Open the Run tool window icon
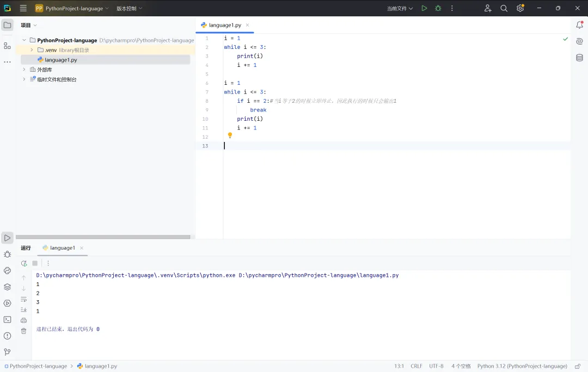 7,238
